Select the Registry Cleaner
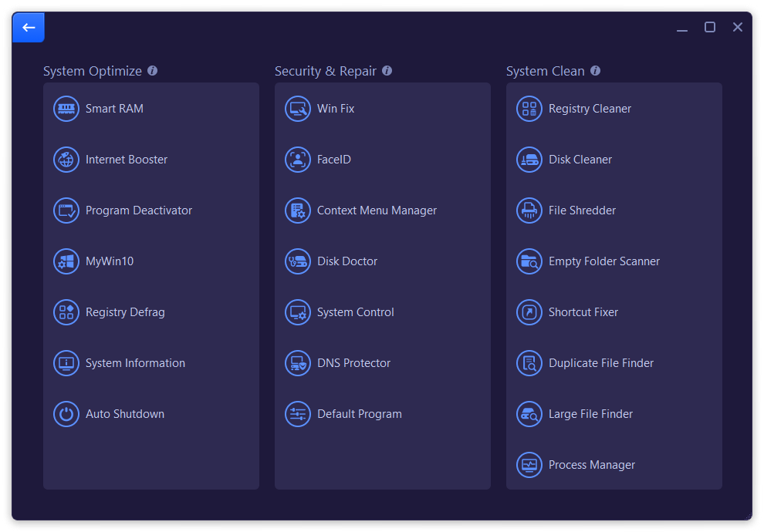The image size is (764, 532). tap(590, 109)
